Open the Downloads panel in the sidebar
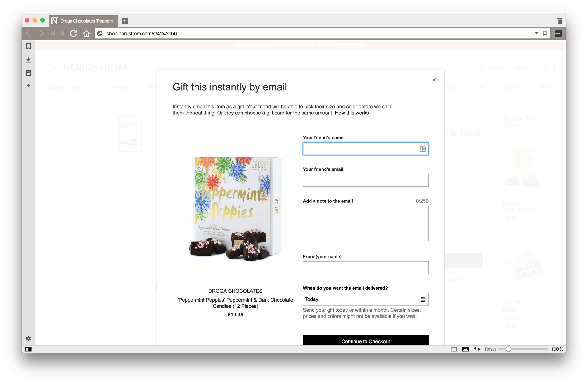Screen dimensions: 588x384 point(28,59)
